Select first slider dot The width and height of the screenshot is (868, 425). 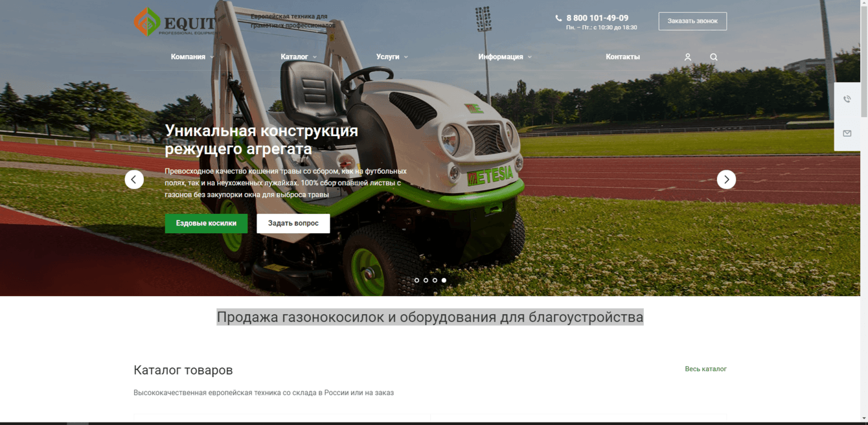click(x=417, y=281)
